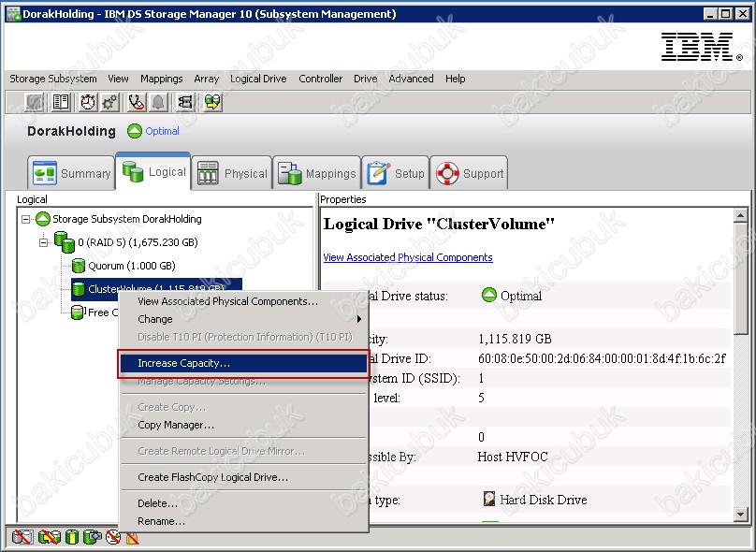Click the logical drive copy arrow toolbar icon
The height and width of the screenshot is (552, 756).
coord(212,102)
